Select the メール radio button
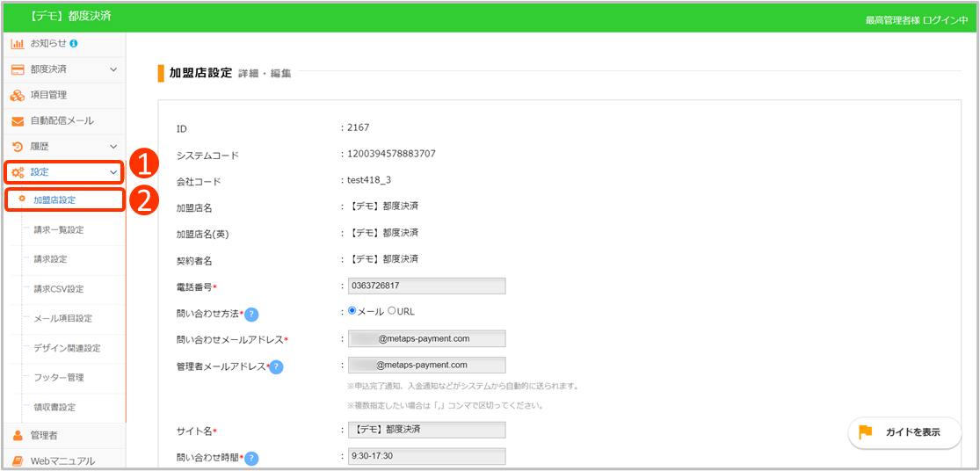 (x=353, y=311)
